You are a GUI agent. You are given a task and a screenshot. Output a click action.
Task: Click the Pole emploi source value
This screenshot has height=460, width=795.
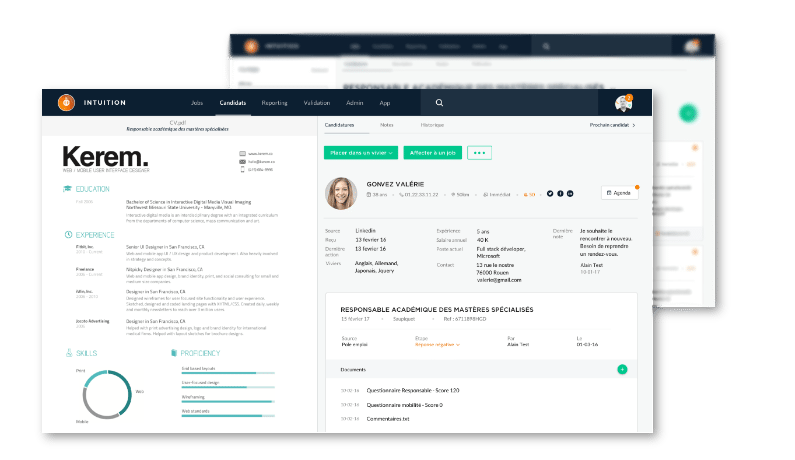point(354,345)
